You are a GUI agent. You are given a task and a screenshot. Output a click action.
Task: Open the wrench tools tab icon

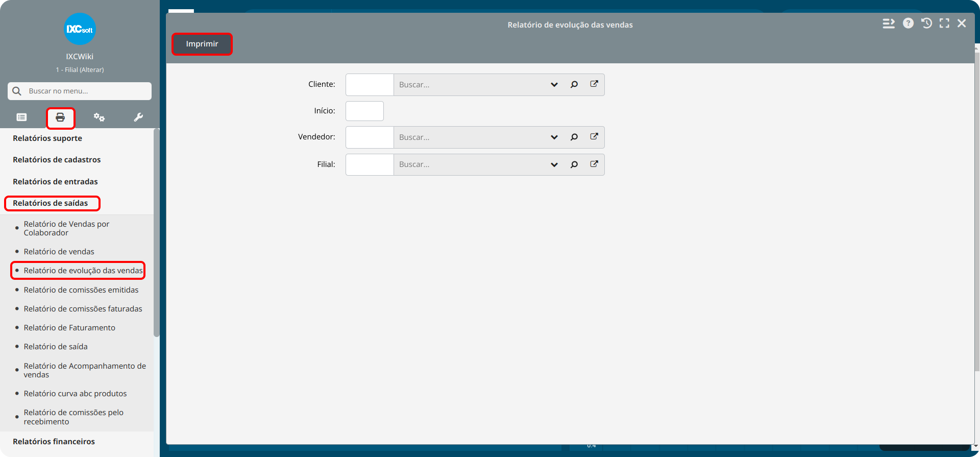click(x=138, y=117)
